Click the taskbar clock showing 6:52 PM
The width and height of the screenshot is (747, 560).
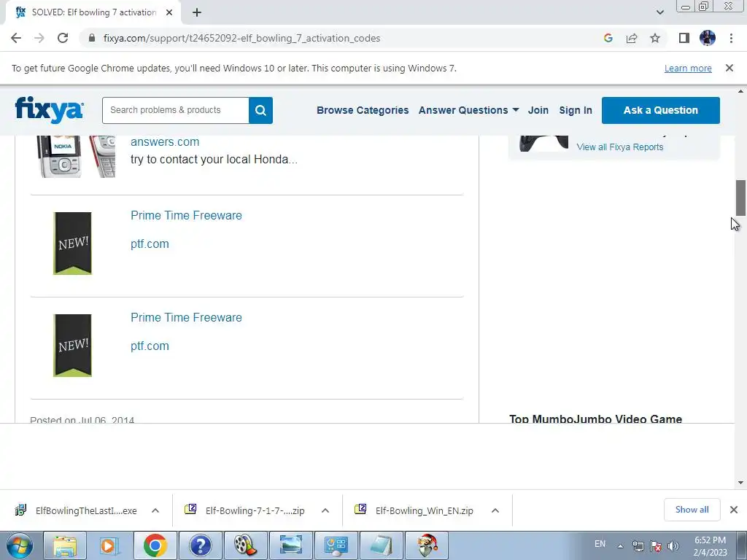711,545
